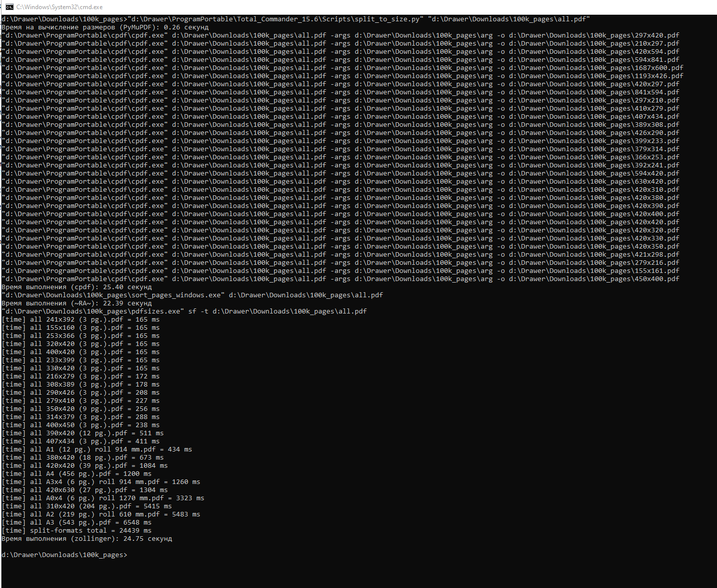Image resolution: width=717 pixels, height=588 pixels.
Task: Click the "279x410 (3 pg.).pdf = 227 ms" line
Action: pyautogui.click(x=81, y=401)
